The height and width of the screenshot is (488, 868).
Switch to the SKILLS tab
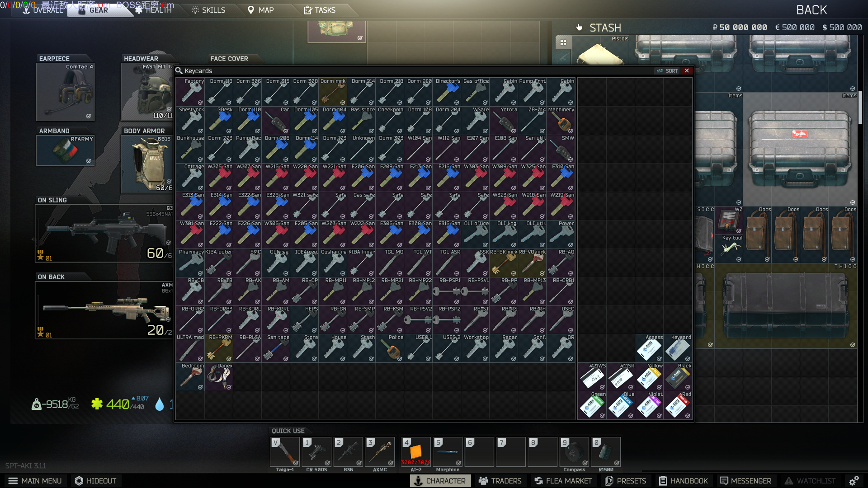pos(208,10)
